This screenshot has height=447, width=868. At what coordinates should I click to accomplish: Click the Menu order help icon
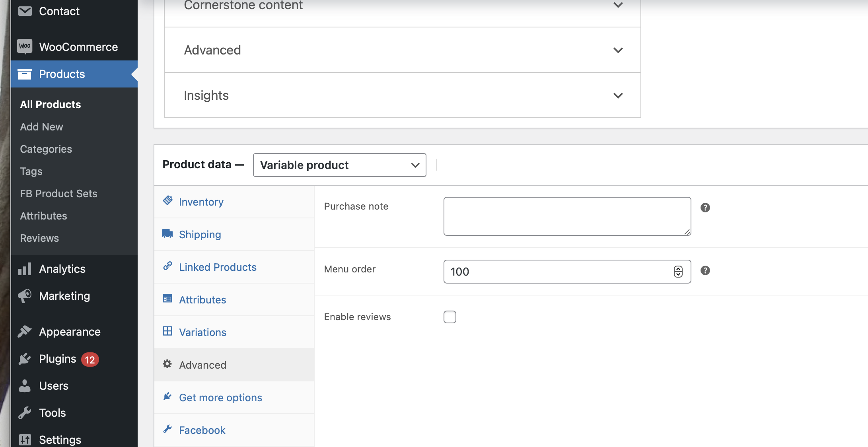[705, 270]
